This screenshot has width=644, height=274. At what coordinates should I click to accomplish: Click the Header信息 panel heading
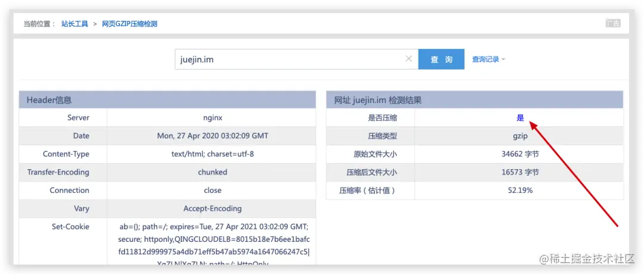tap(49, 99)
